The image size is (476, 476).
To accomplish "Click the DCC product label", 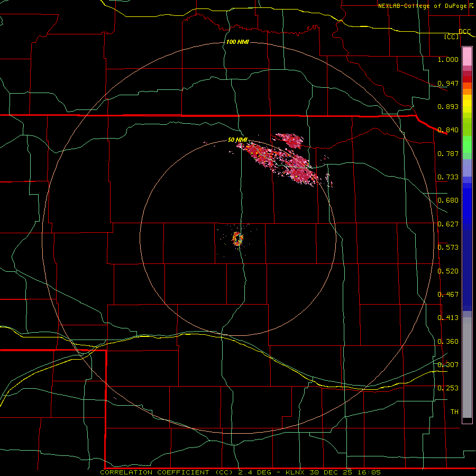I will pyautogui.click(x=464, y=31).
